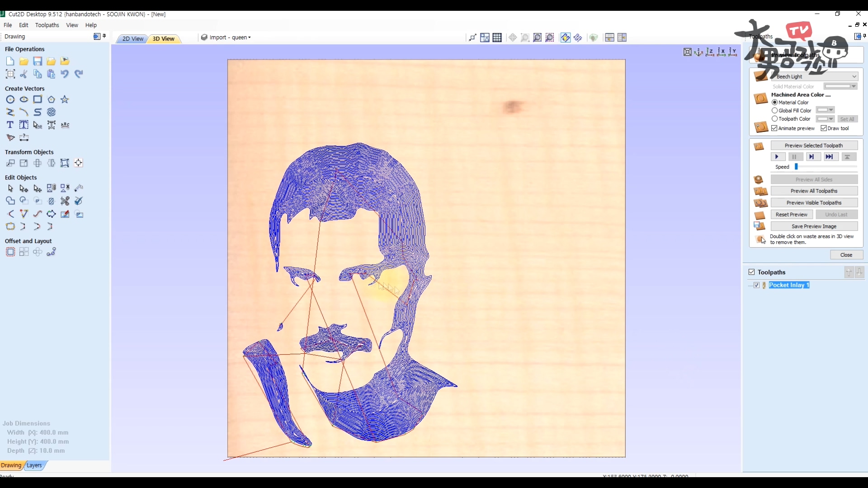The width and height of the screenshot is (868, 488).
Task: Select the Draw Ellipse tool
Action: point(24,99)
